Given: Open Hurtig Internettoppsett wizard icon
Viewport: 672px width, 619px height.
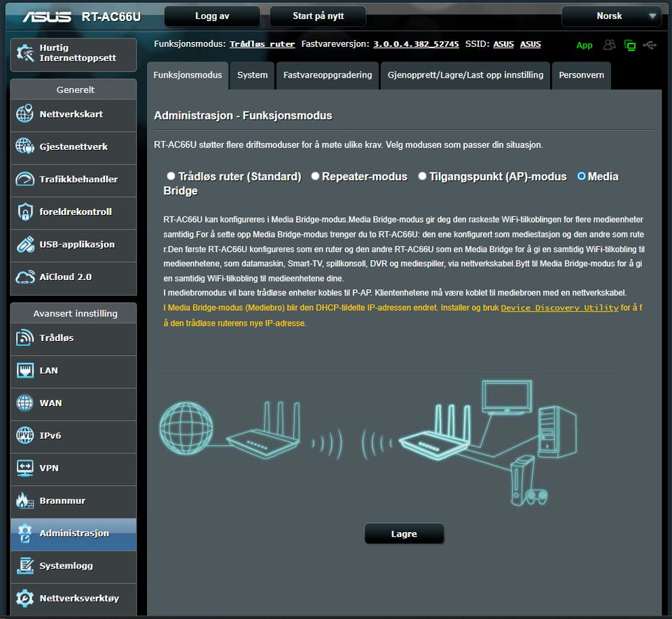Looking at the screenshot, I should coord(25,53).
